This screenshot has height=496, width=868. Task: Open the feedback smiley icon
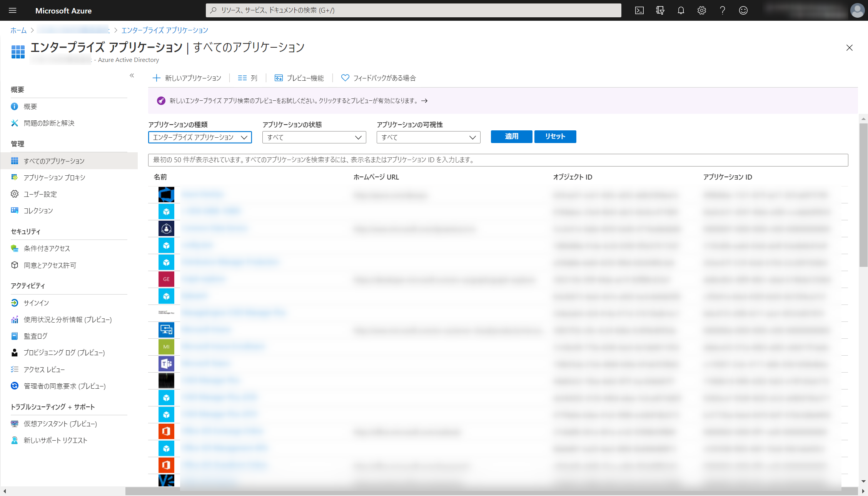click(x=743, y=10)
